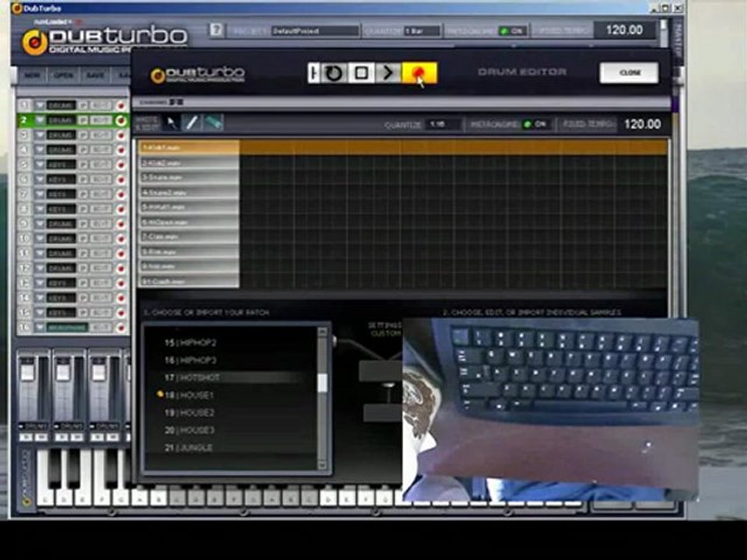Click the project name field DefaultProject
The height and width of the screenshot is (560, 747).
315,31
